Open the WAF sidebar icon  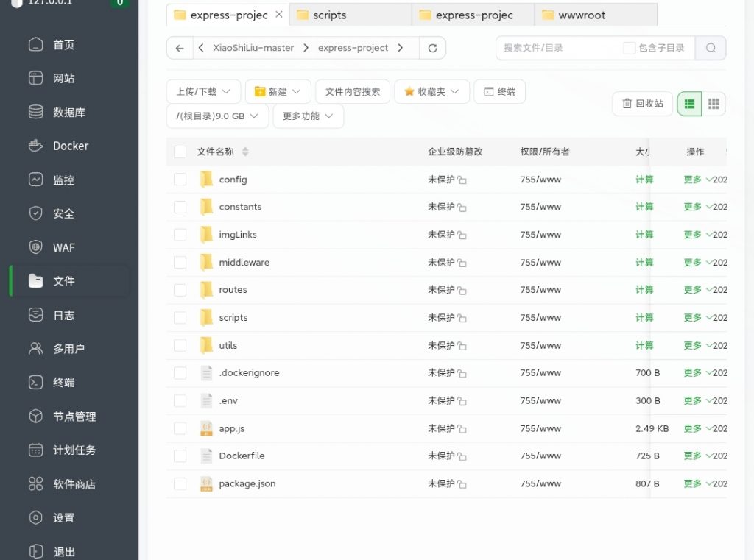35,247
